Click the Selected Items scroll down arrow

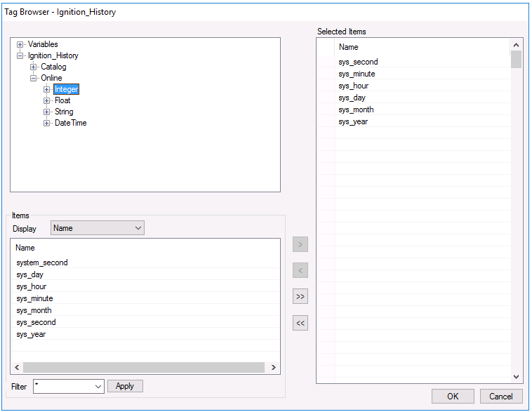click(516, 377)
